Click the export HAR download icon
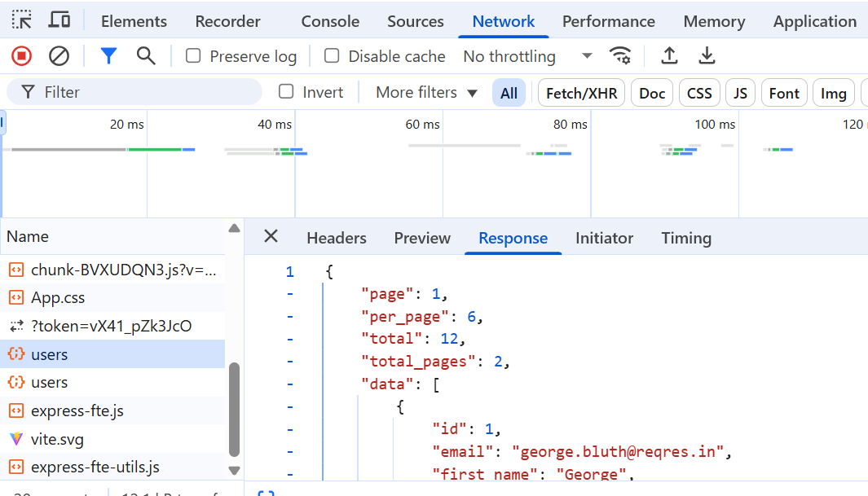This screenshot has height=496, width=868. tap(707, 56)
